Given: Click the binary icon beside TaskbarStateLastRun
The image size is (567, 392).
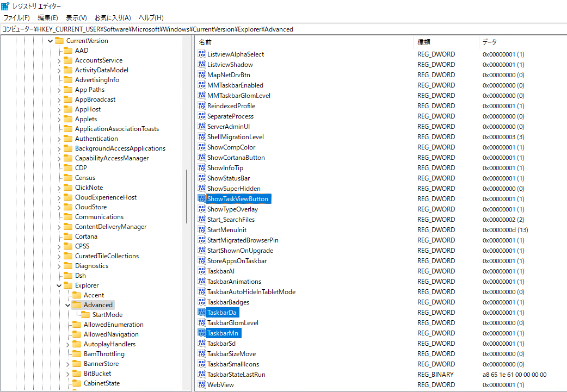Looking at the screenshot, I should tap(202, 374).
